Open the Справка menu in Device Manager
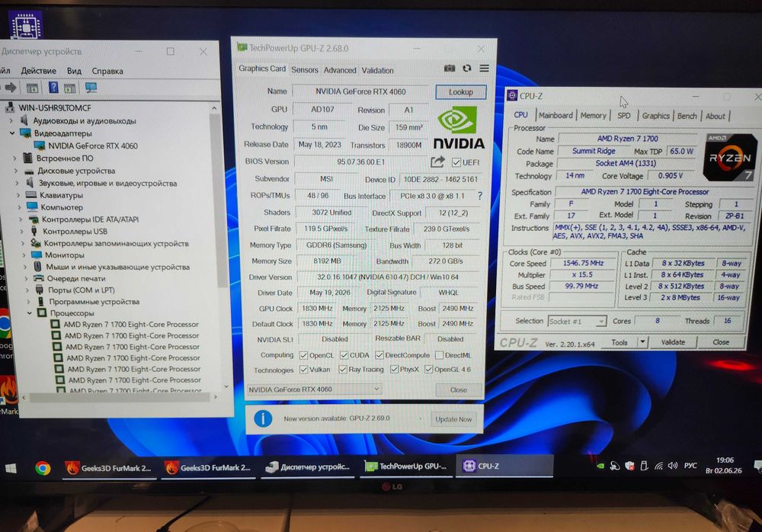This screenshot has width=762, height=532. [x=107, y=71]
